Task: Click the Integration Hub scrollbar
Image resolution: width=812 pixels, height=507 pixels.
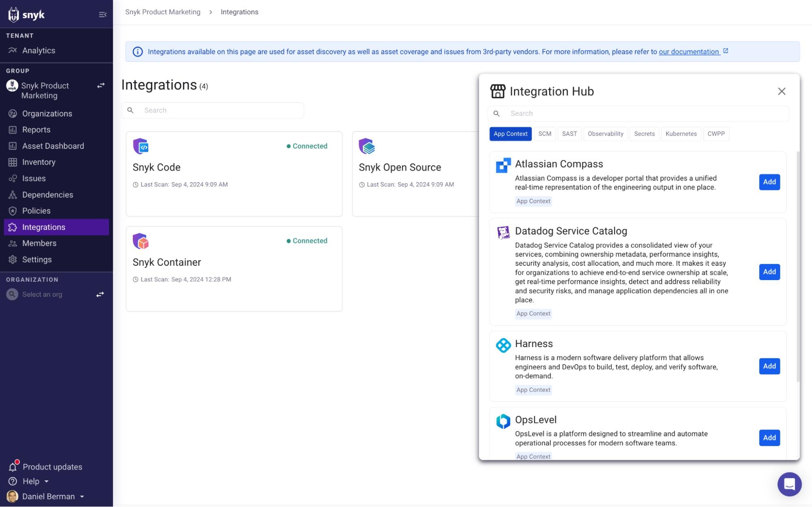Action: 798,266
